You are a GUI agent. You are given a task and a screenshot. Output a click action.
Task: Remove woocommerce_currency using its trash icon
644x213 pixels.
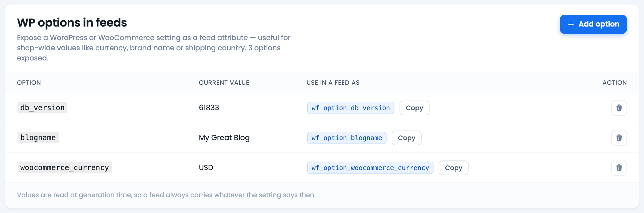pos(619,168)
